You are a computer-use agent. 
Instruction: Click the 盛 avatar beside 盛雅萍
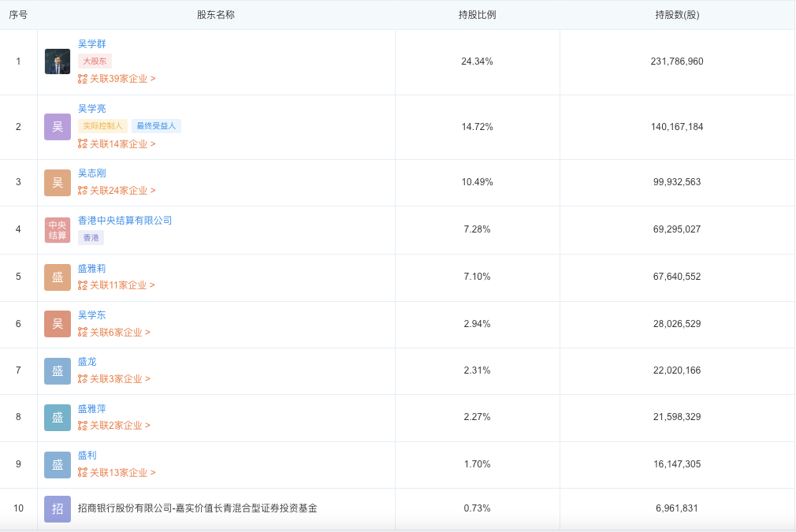pyautogui.click(x=58, y=417)
